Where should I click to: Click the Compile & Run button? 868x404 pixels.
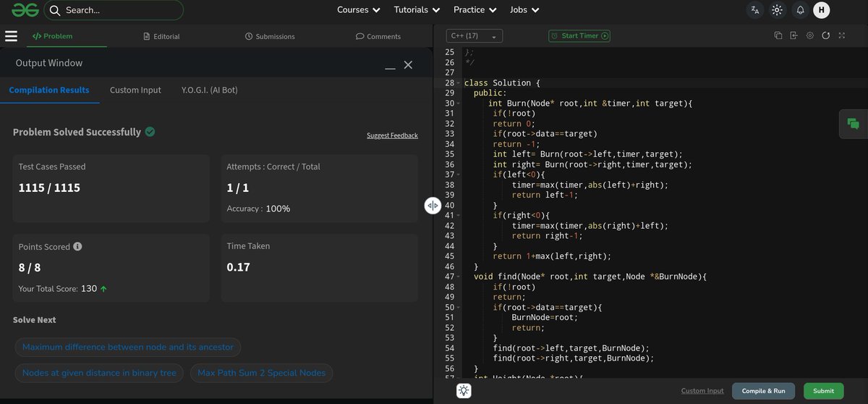(764, 391)
